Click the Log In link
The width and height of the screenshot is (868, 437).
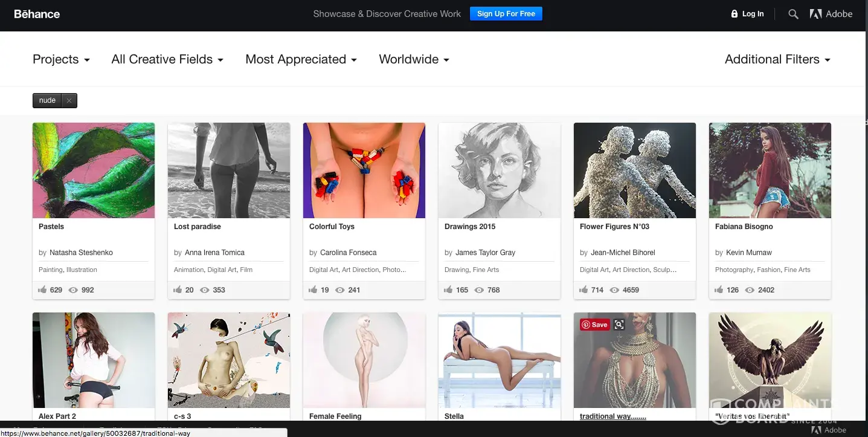click(753, 14)
